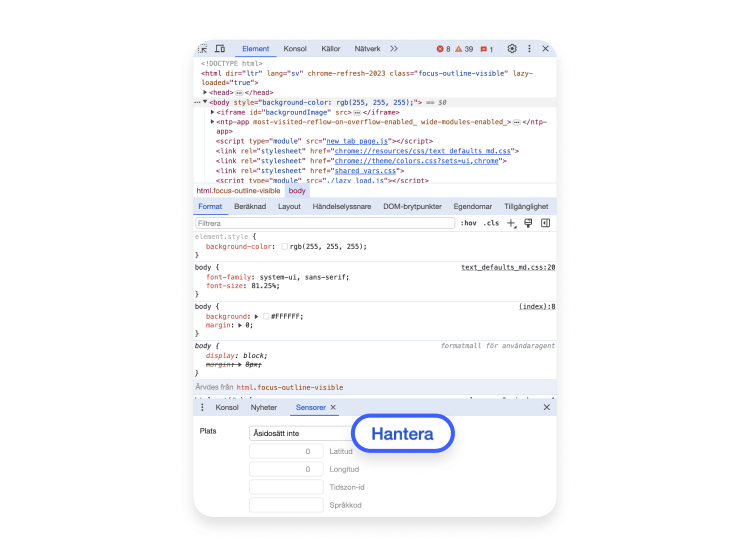The width and height of the screenshot is (750, 557).
Task: Open the (index):8 source link
Action: [x=537, y=306]
